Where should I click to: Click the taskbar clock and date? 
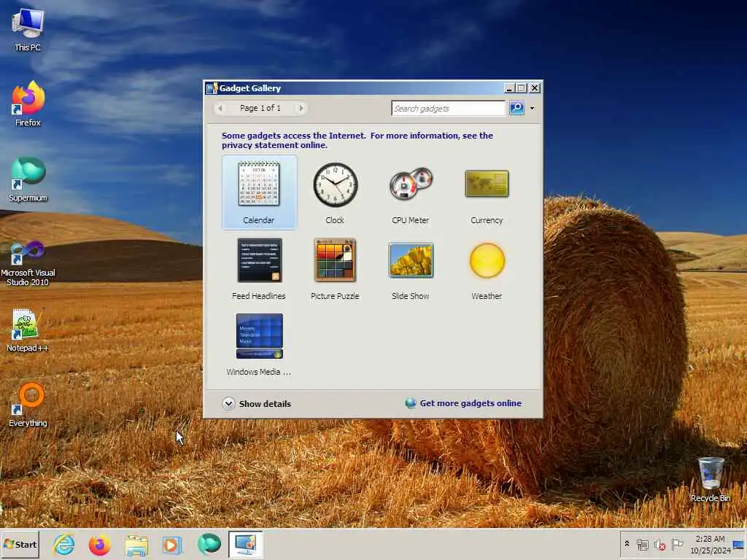[711, 545]
